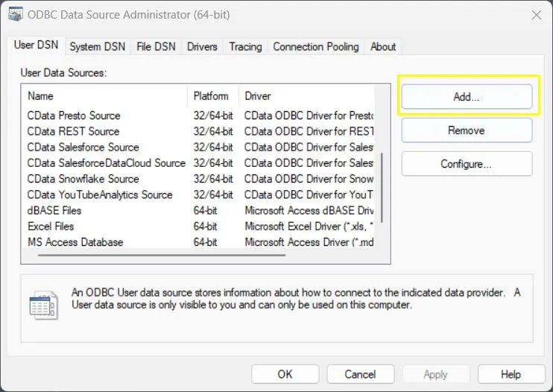This screenshot has width=553, height=392.
Task: Sort by the Name column header
Action: click(104, 96)
